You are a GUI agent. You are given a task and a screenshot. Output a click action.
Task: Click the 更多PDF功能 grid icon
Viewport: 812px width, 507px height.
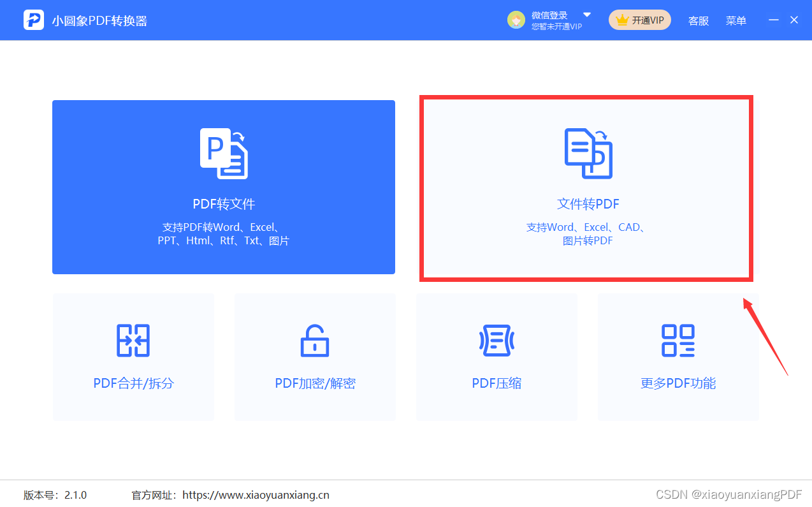coord(678,340)
